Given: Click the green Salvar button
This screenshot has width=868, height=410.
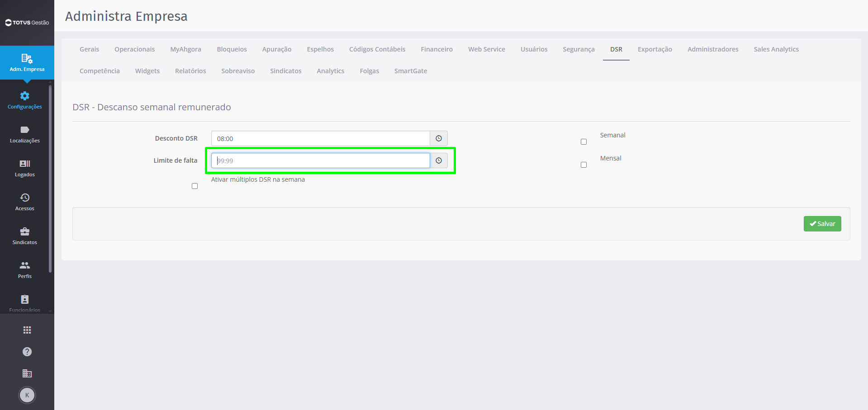Looking at the screenshot, I should pos(822,224).
